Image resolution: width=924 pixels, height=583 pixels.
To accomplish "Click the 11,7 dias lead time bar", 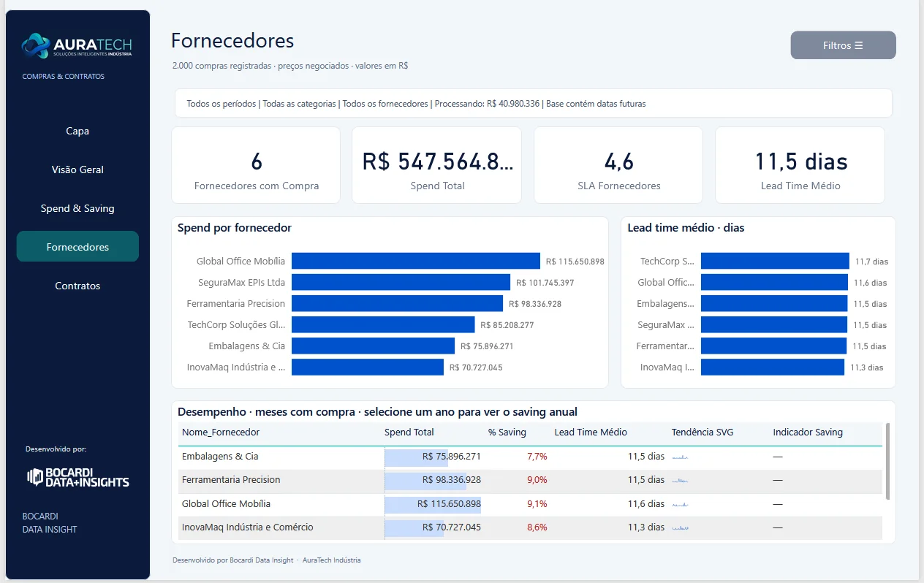I will point(775,261).
